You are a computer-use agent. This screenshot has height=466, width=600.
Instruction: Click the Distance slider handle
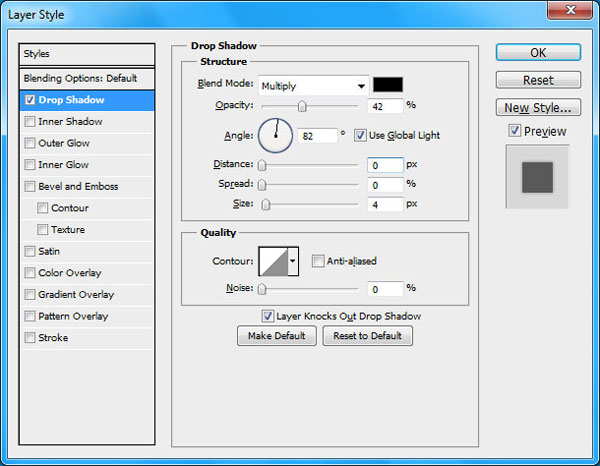[x=262, y=165]
